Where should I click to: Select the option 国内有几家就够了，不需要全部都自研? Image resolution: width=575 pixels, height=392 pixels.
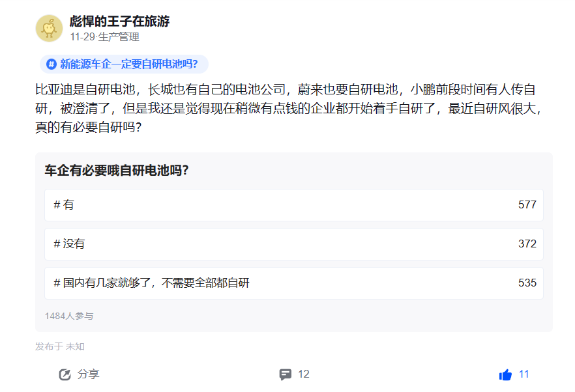pyautogui.click(x=293, y=283)
